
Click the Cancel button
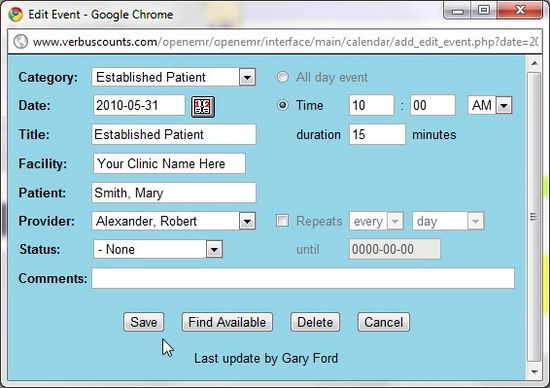coord(383,322)
